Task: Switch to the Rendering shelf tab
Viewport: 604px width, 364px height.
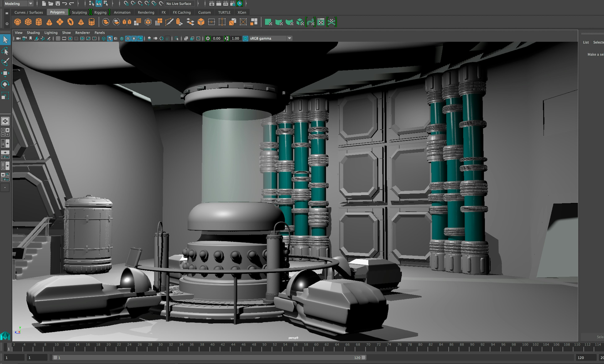Action: pyautogui.click(x=146, y=12)
